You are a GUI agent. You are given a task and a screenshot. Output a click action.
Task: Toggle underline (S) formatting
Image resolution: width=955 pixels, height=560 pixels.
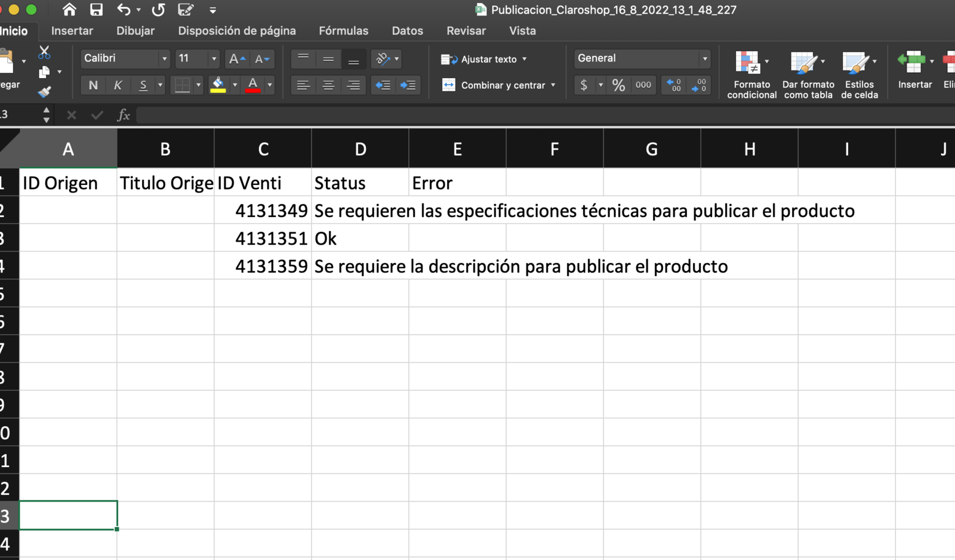point(143,85)
